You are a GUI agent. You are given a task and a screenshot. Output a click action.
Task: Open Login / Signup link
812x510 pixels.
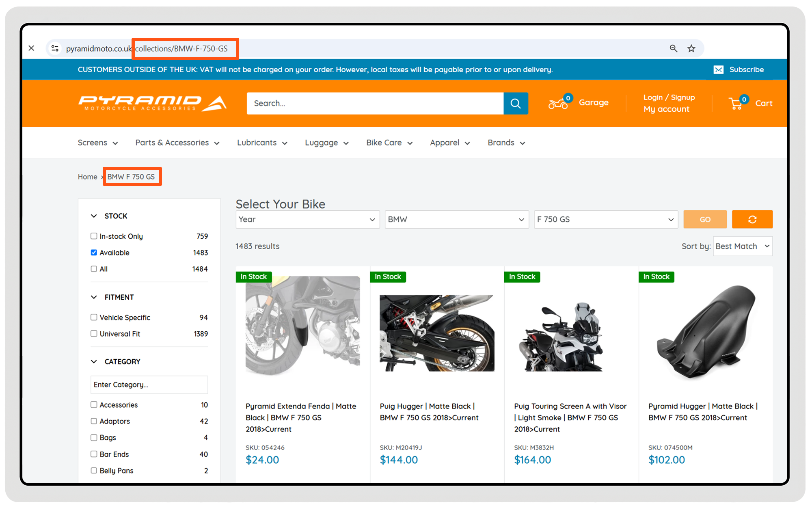tap(669, 97)
